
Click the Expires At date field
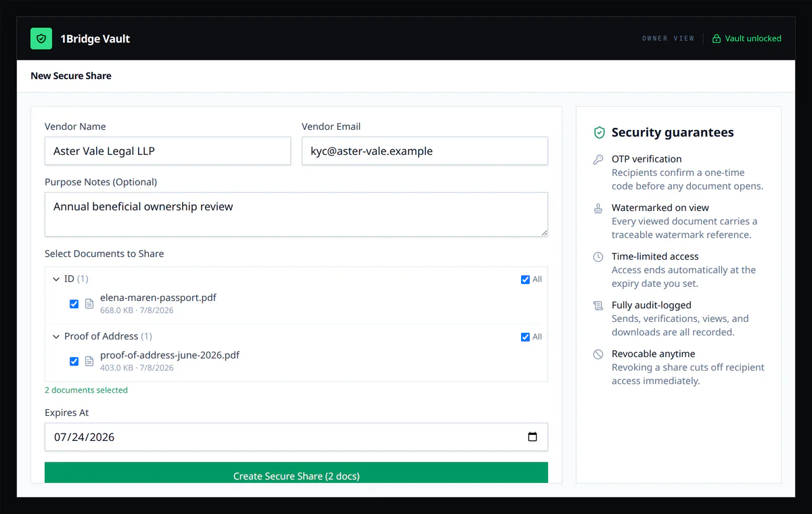296,437
